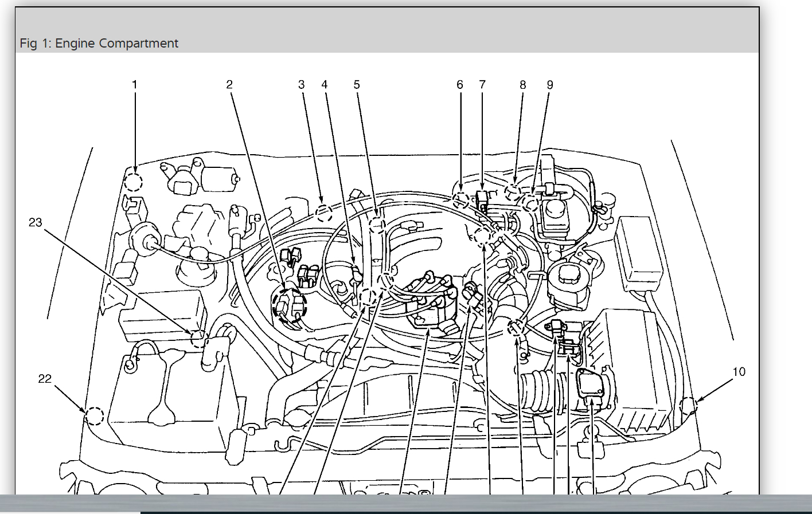The width and height of the screenshot is (812, 514).
Task: Click dashed circle marker for component 10
Action: pyautogui.click(x=688, y=406)
